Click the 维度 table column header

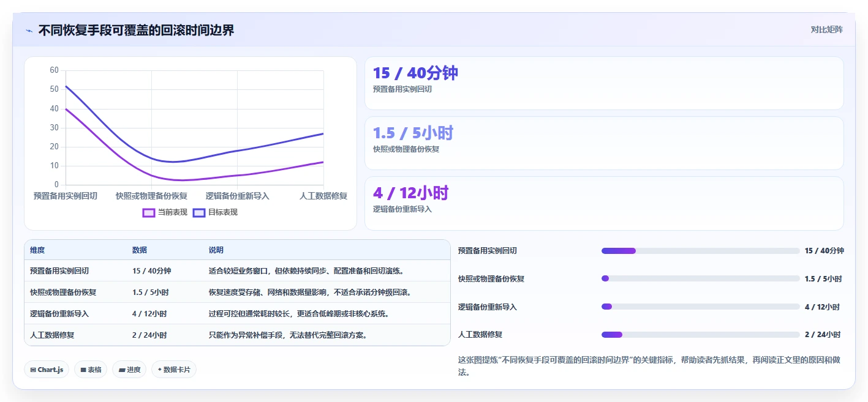(37, 250)
